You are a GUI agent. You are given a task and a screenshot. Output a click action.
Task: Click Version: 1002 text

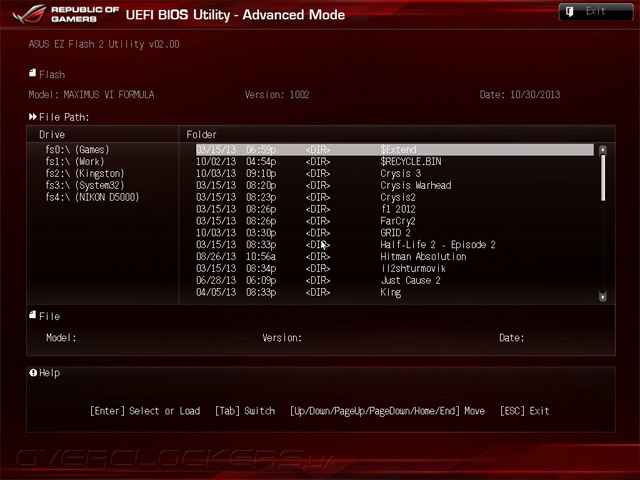tap(277, 95)
